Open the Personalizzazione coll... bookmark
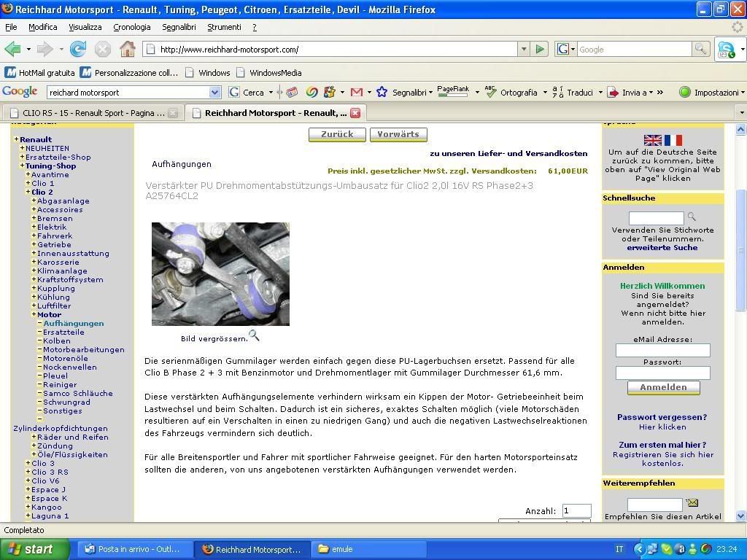 point(128,73)
